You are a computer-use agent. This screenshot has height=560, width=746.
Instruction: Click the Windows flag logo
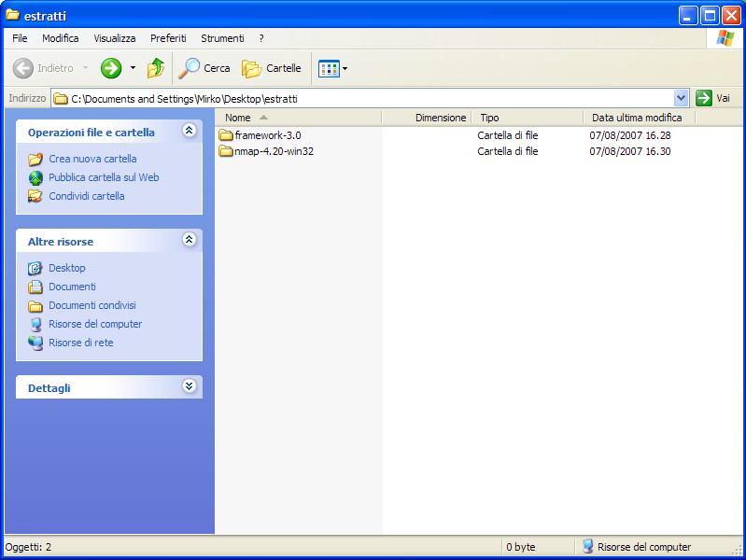(x=725, y=37)
